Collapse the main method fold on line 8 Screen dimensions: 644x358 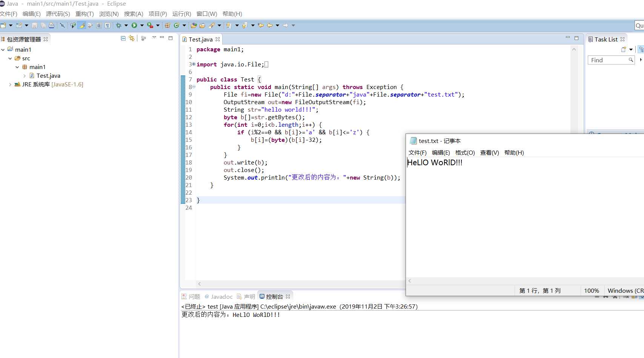194,87
